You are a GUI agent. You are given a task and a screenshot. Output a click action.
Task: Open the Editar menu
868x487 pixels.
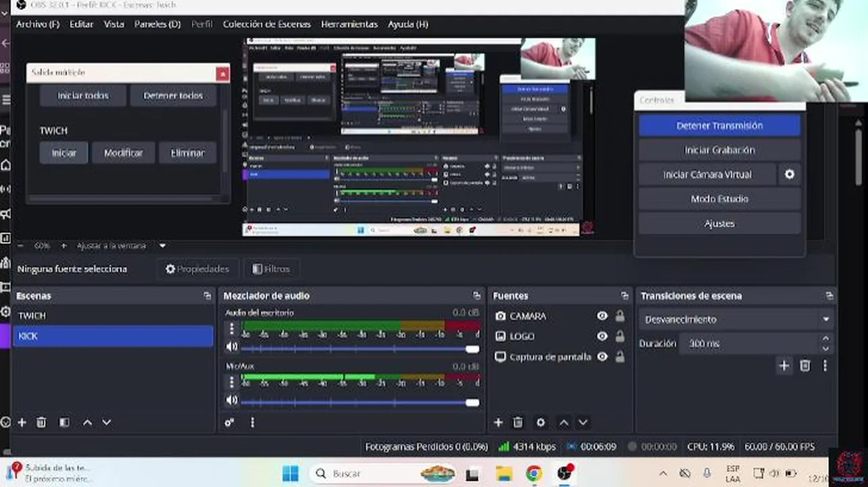click(x=82, y=24)
